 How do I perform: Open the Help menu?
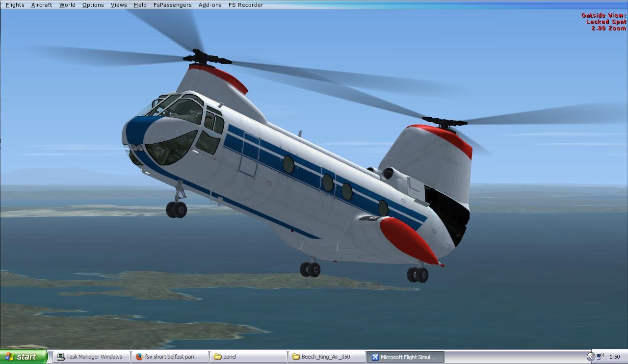140,5
